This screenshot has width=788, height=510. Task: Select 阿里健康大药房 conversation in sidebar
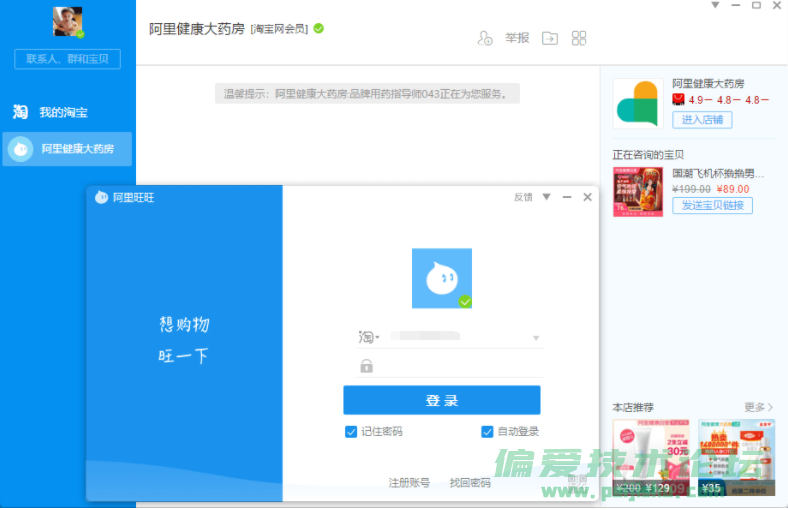pos(68,149)
